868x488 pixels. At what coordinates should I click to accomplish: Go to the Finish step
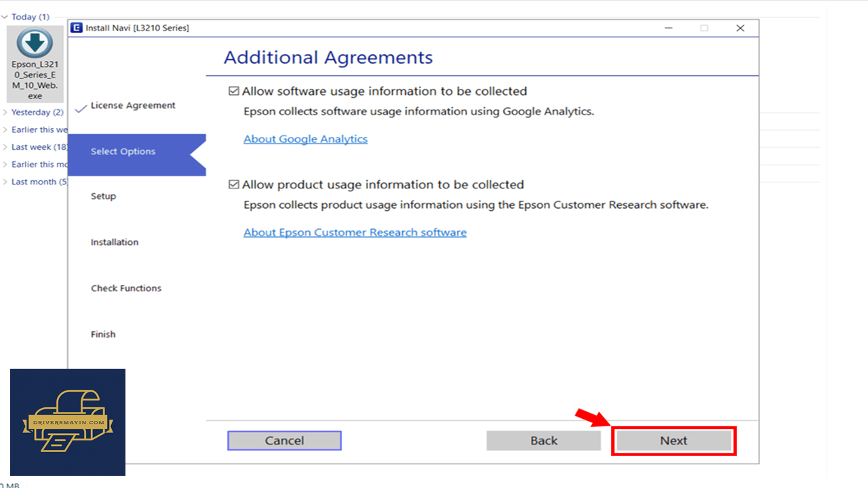point(103,334)
